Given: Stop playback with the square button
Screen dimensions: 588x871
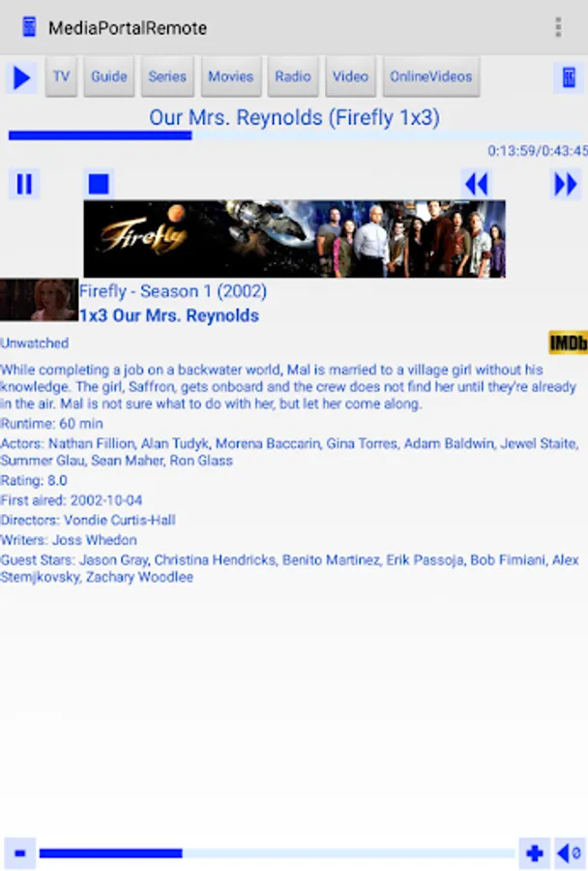Looking at the screenshot, I should coord(99,184).
